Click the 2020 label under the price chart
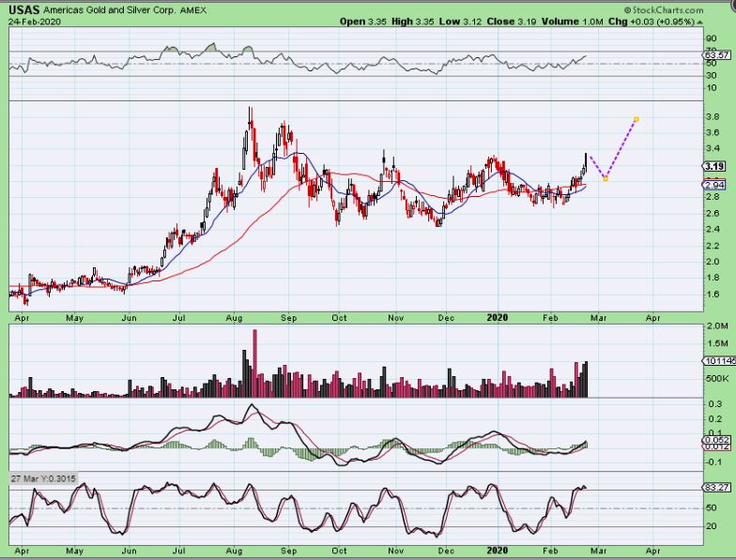The height and width of the screenshot is (560, 736). [498, 317]
